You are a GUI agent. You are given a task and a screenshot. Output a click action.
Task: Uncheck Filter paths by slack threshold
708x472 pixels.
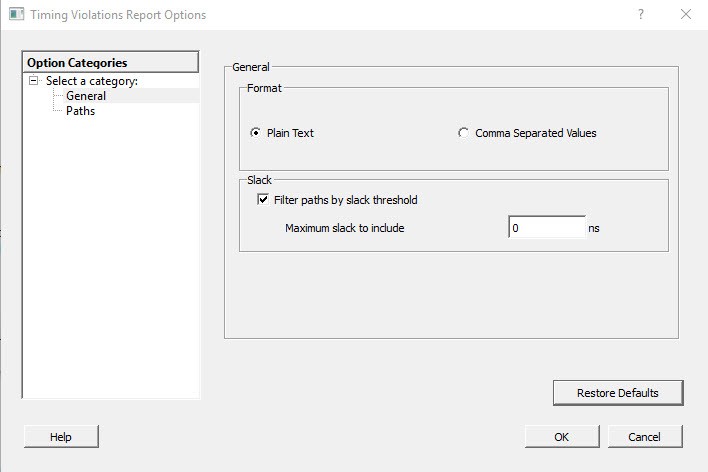263,200
